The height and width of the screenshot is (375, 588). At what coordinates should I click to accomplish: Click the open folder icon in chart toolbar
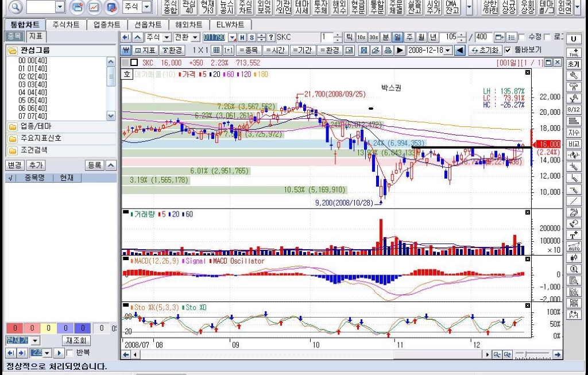tap(376, 50)
